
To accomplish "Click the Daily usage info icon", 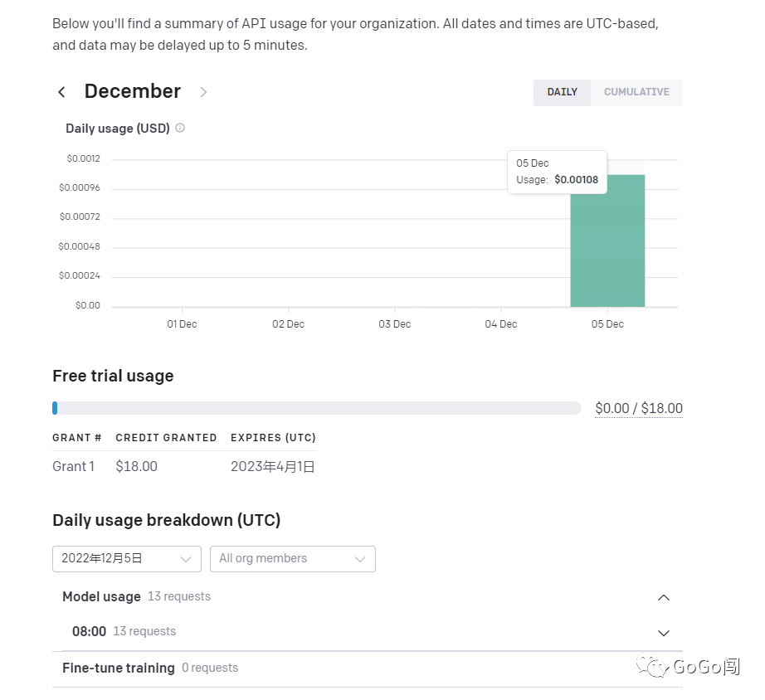I will pyautogui.click(x=180, y=128).
